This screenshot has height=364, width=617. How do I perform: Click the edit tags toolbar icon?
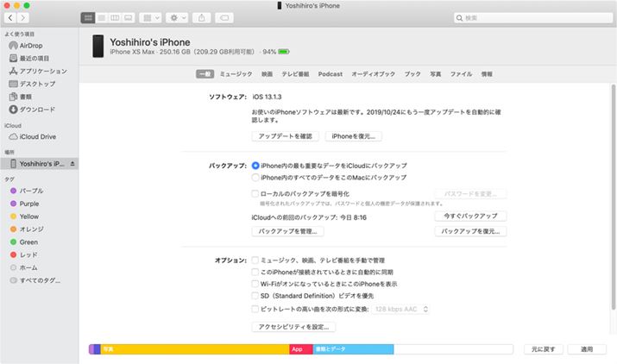click(224, 18)
